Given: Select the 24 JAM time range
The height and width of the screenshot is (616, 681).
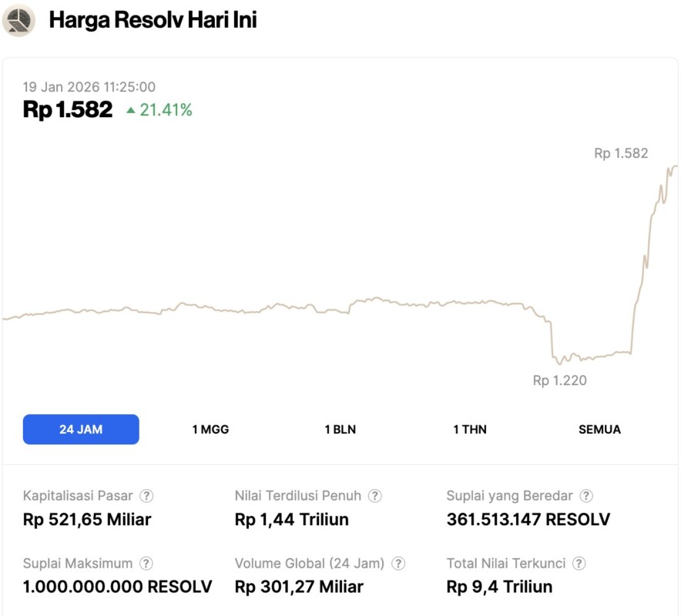Looking at the screenshot, I should coord(81,430).
